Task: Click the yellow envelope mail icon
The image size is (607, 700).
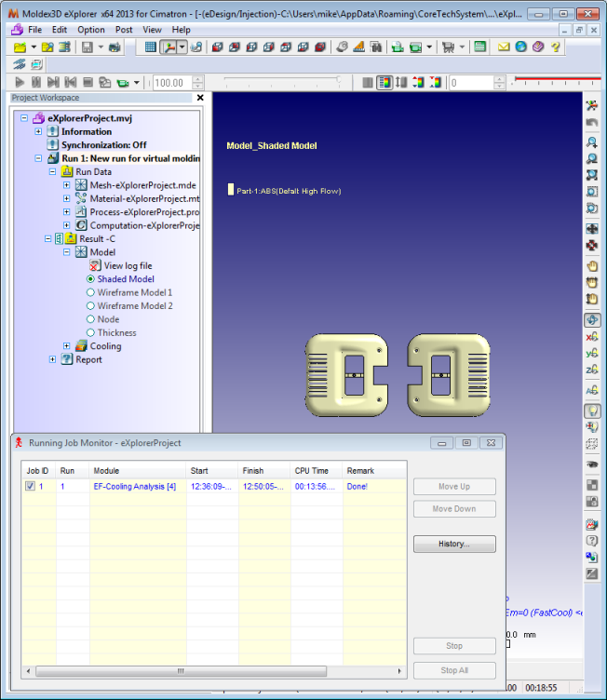Action: (504, 47)
